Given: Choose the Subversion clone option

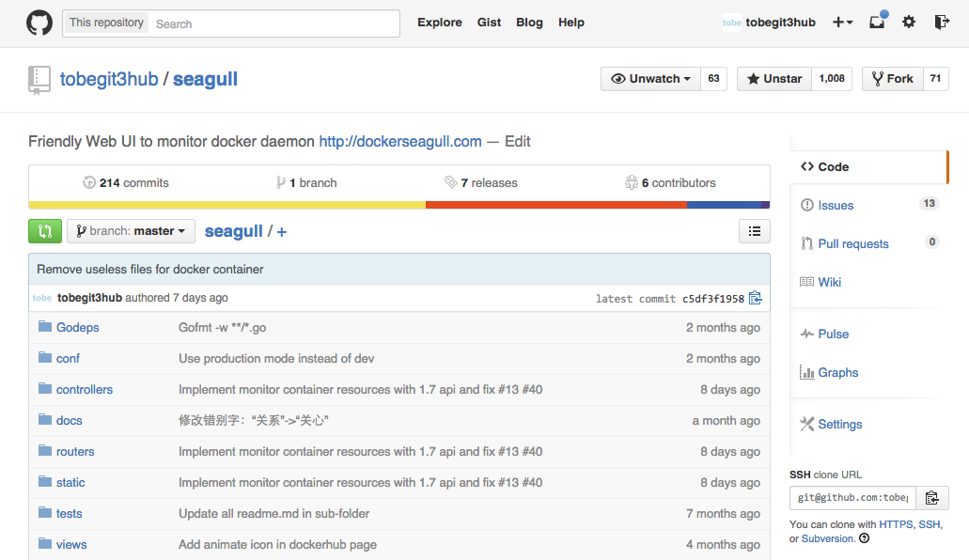Looking at the screenshot, I should tap(827, 538).
